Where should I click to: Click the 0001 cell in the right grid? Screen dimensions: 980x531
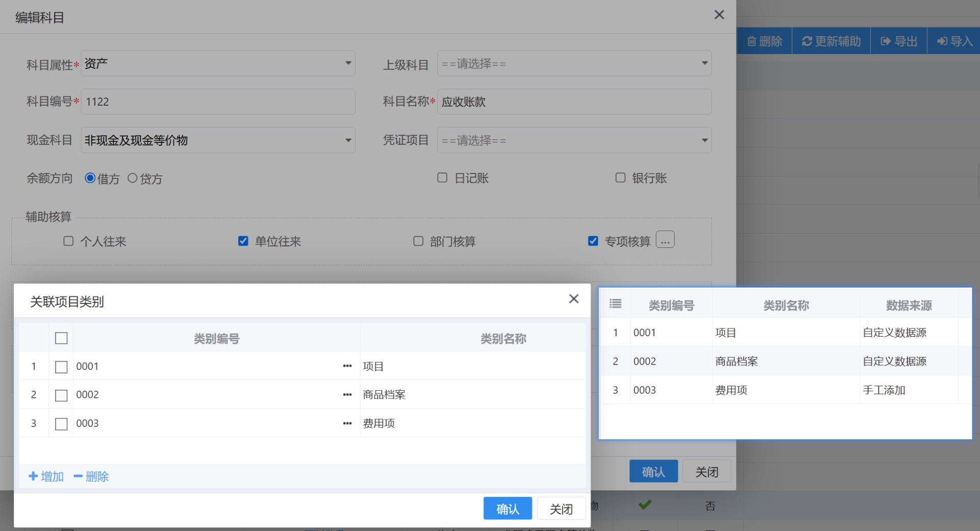[671, 333]
